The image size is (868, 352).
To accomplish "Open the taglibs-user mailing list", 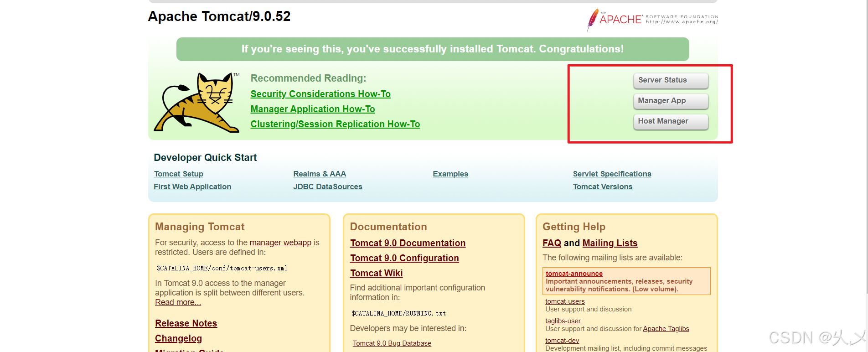I will (x=563, y=321).
